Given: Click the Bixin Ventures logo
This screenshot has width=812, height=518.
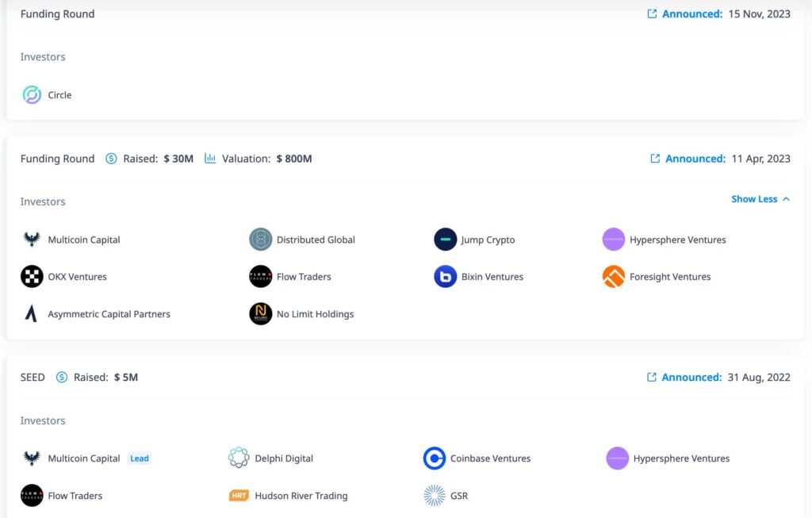Looking at the screenshot, I should tap(446, 277).
